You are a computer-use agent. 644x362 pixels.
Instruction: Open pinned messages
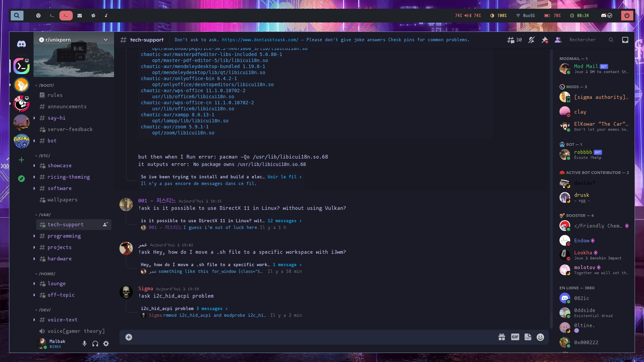point(545,40)
